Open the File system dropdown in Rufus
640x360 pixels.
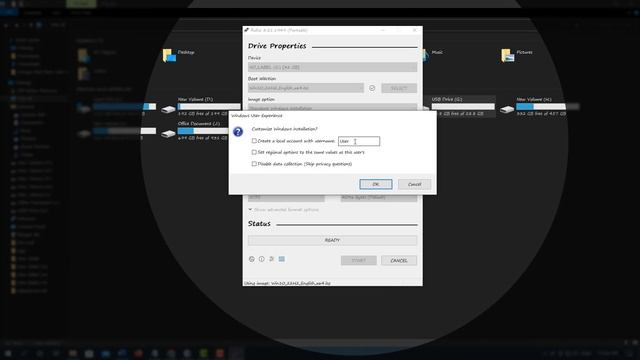click(x=286, y=198)
